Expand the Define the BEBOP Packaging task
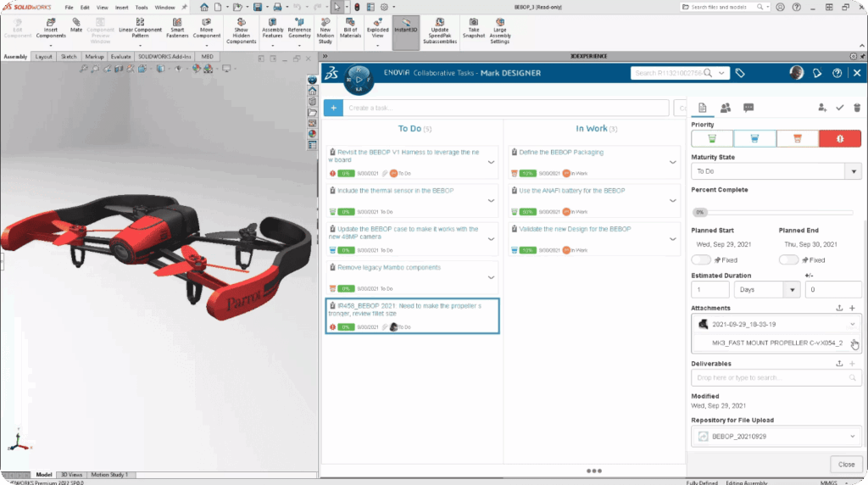 point(672,161)
